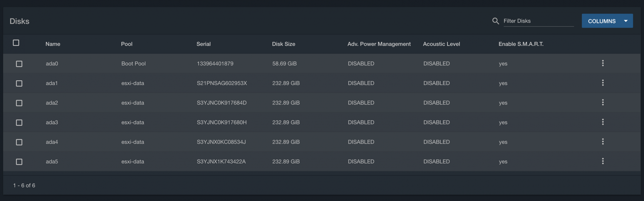Sort by the Enable S.M.A.R.T. header
This screenshot has width=644, height=201.
[x=521, y=44]
